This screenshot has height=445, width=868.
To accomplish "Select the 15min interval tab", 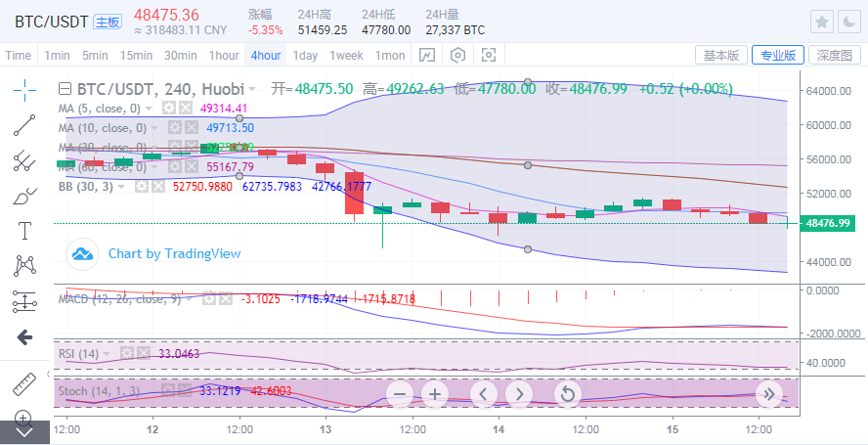I will pos(136,56).
